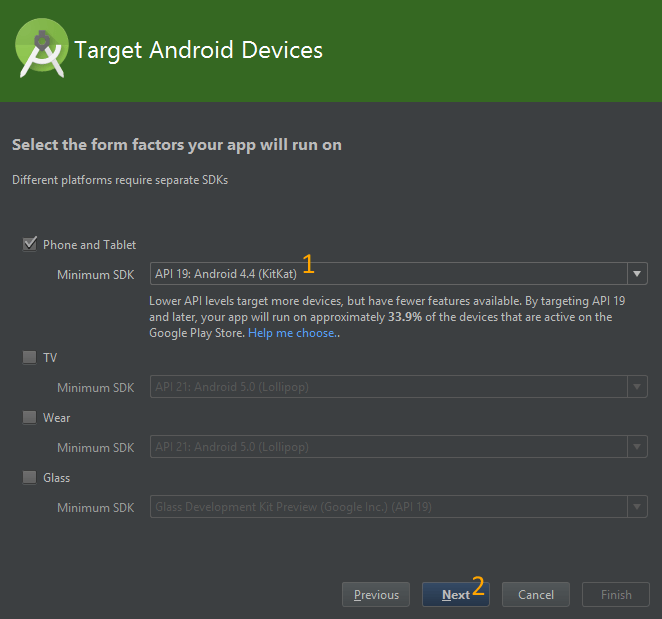Uncheck the Phone and Tablet checkbox

[29, 244]
